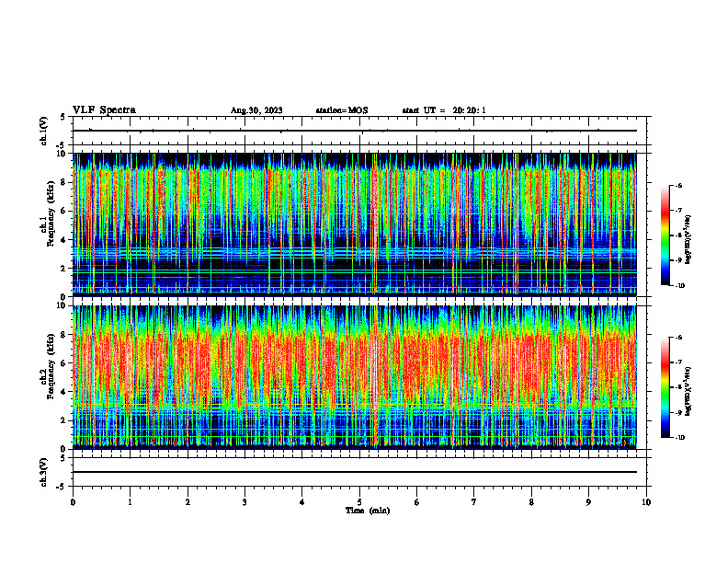Viewport: 728px width, 563px height.
Task: Click time axis tick label "9"
Action: point(588,502)
